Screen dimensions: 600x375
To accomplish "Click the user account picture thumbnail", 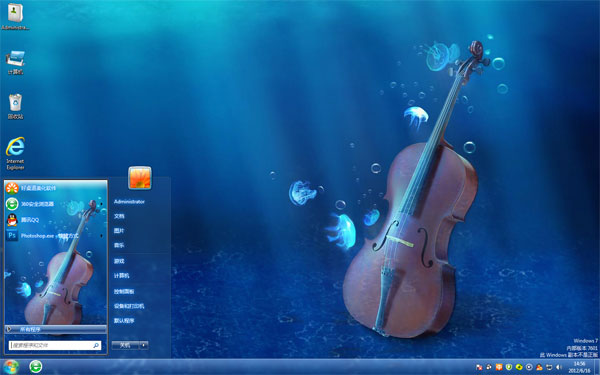I will [140, 178].
